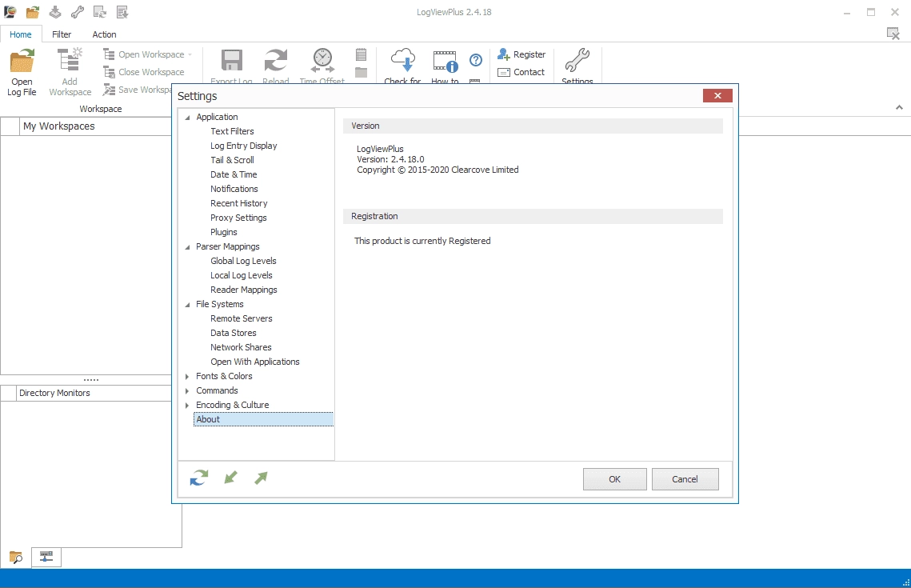Click the LogViewPlus app logo icon
The width and height of the screenshot is (911, 588).
pos(10,12)
